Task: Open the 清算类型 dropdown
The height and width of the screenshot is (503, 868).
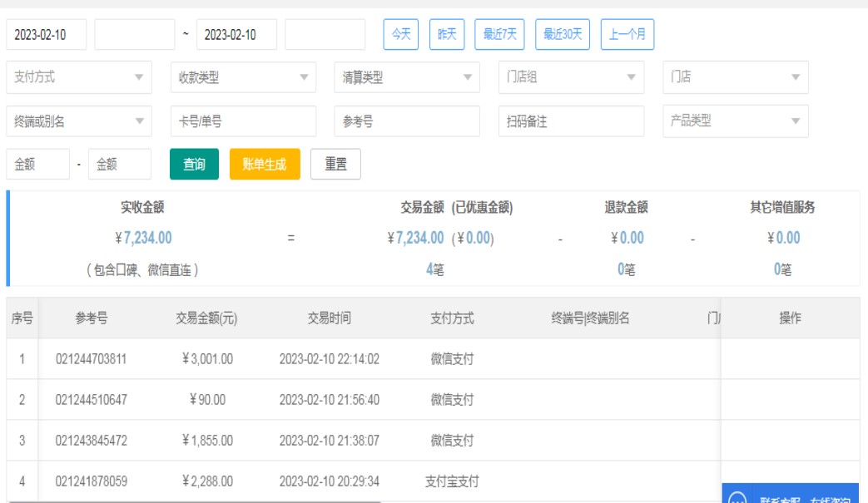Action: click(407, 77)
